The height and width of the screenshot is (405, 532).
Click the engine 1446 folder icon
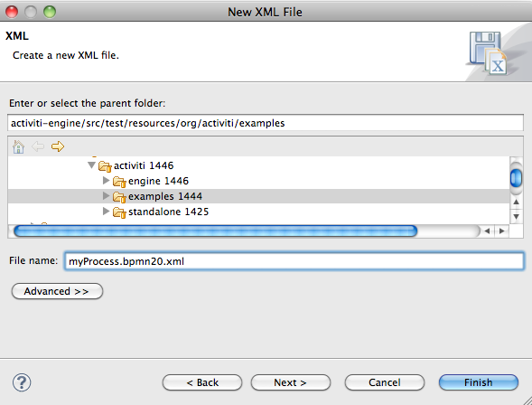[119, 182]
